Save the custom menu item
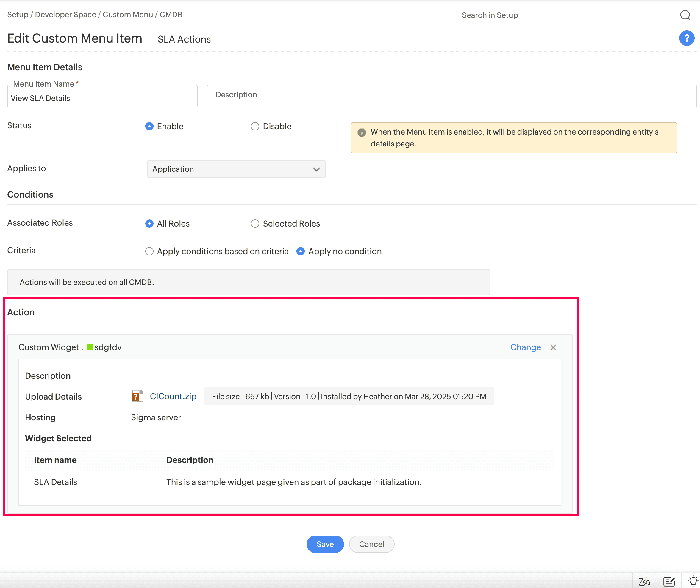 point(325,544)
